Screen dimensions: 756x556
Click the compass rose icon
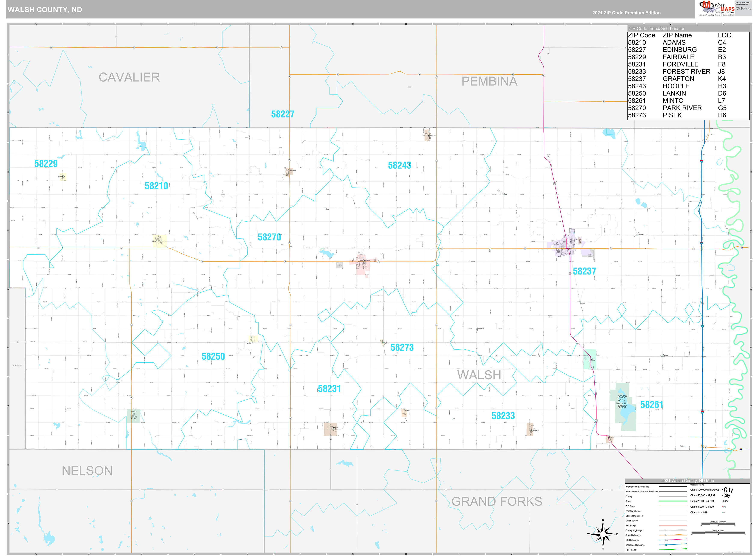click(603, 534)
